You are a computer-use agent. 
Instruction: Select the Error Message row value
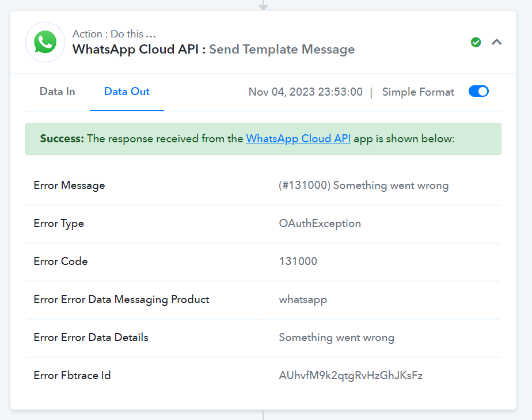(x=364, y=186)
